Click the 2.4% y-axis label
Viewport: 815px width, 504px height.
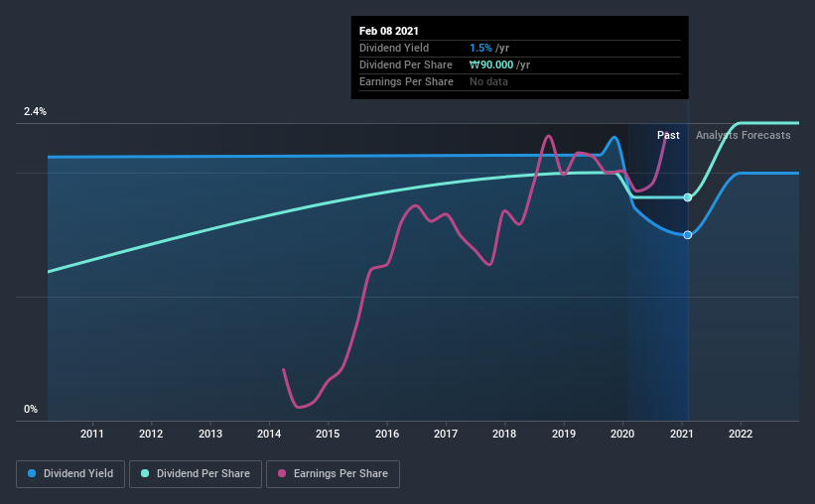35,112
